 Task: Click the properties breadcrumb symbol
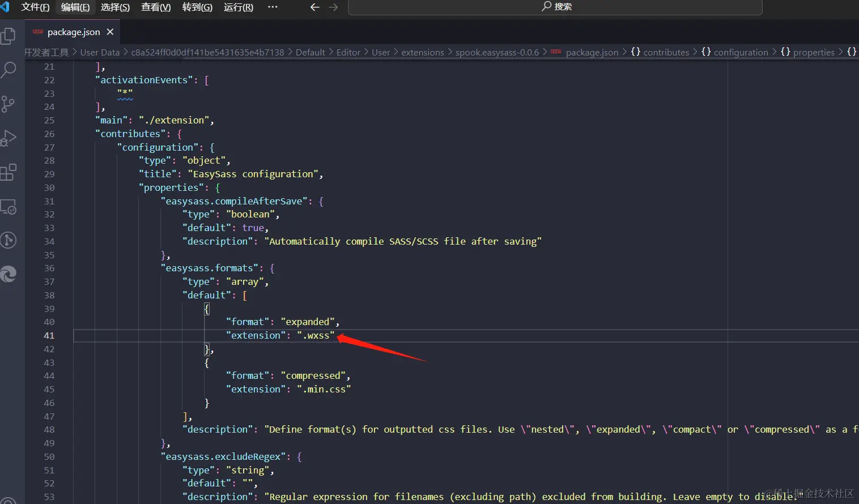[814, 52]
